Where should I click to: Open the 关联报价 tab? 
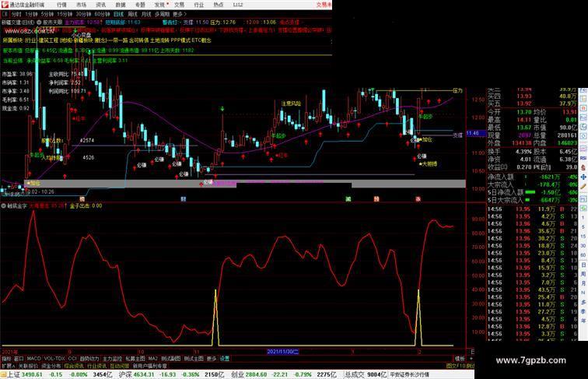(28, 366)
